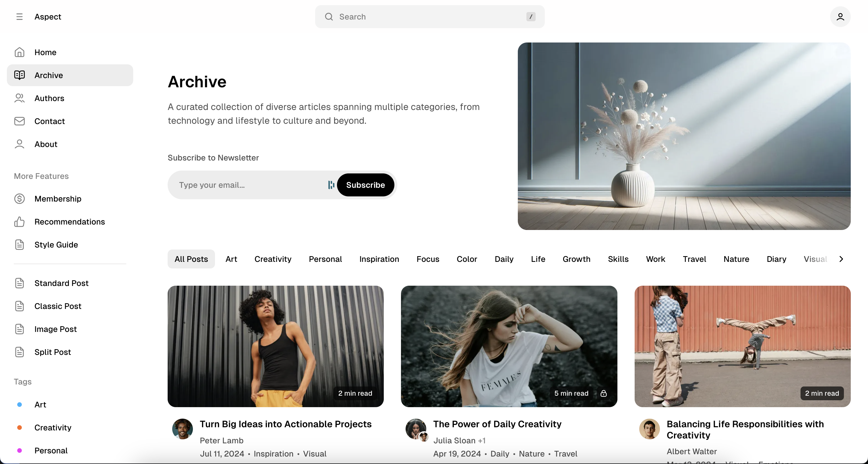The height and width of the screenshot is (464, 868).
Task: Click the vase hero image
Action: pyautogui.click(x=684, y=136)
